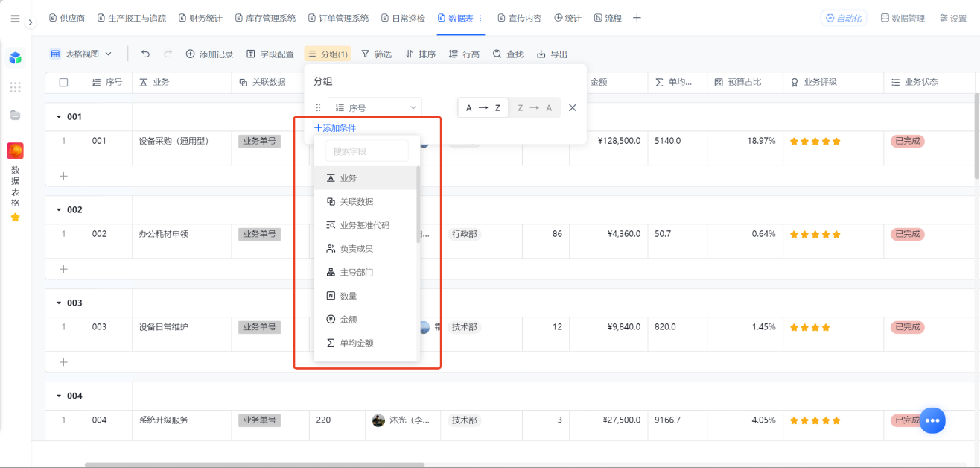Select 主导部门 field in dropdown list
Viewport: 980px width, 468px height.
(365, 272)
